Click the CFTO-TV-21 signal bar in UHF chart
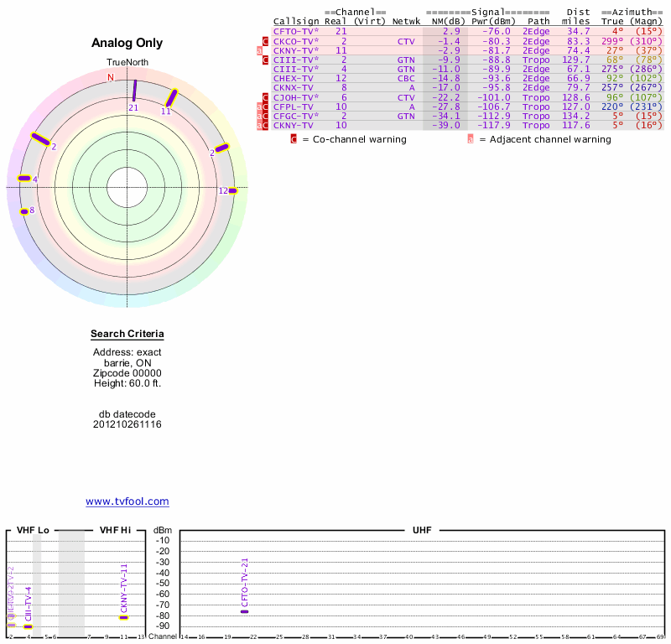Viewport: 671px width, 644px height. [x=244, y=611]
